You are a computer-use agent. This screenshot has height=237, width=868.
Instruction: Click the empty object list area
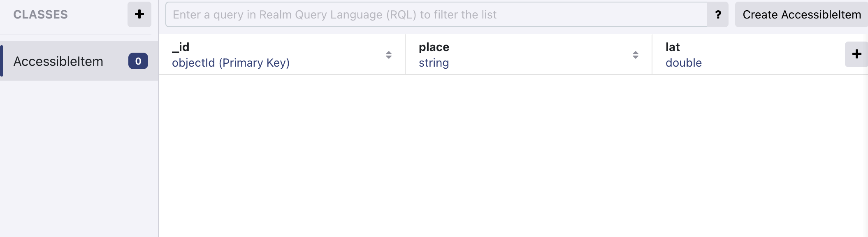click(x=513, y=156)
